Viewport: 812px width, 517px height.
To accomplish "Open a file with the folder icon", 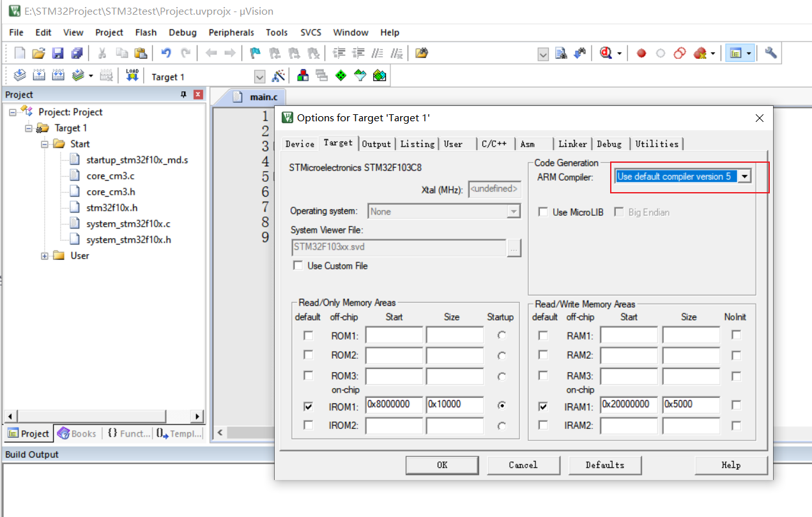I will click(39, 54).
